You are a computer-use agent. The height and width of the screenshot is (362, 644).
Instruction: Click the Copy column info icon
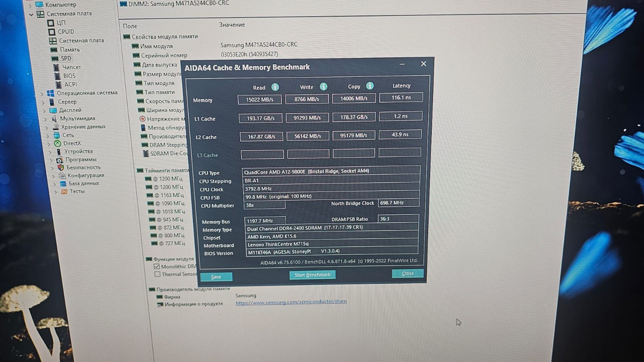[x=370, y=86]
